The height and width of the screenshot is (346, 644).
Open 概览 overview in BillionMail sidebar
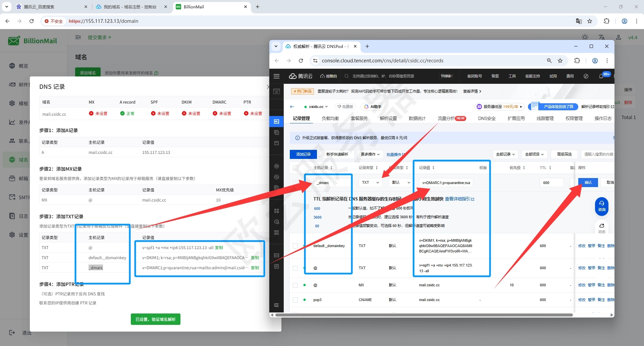(x=19, y=66)
